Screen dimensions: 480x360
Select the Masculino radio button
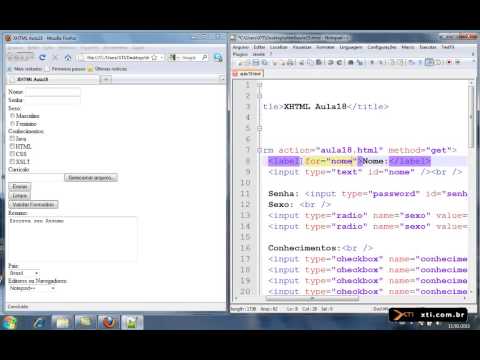point(12,116)
